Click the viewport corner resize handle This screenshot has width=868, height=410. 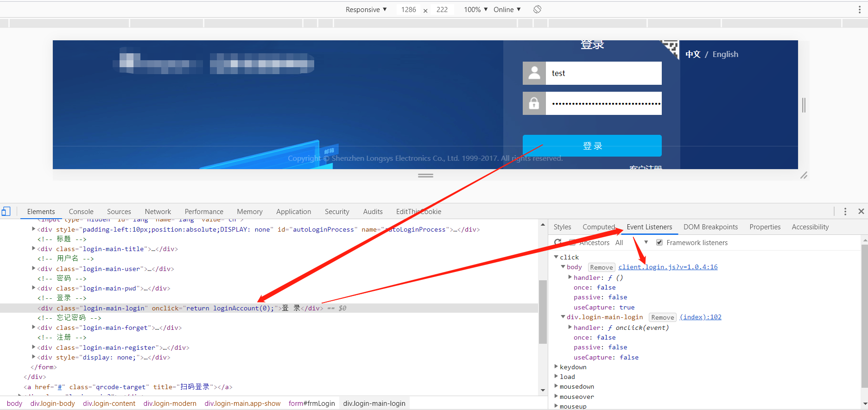pyautogui.click(x=804, y=175)
